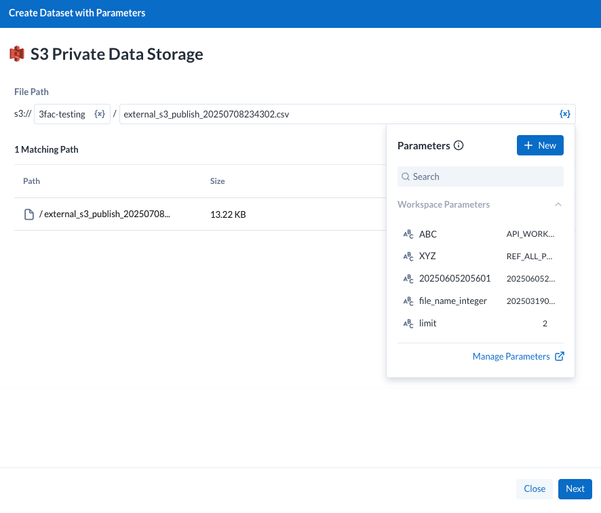This screenshot has width=601, height=513.
Task: Create a new parameter with New button
Action: (540, 145)
